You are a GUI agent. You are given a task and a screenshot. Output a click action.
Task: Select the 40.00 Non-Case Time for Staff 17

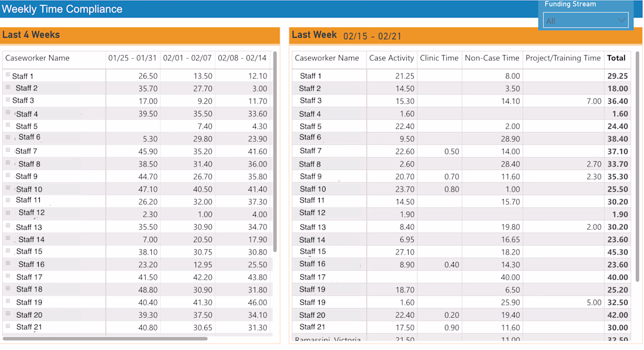tap(511, 277)
